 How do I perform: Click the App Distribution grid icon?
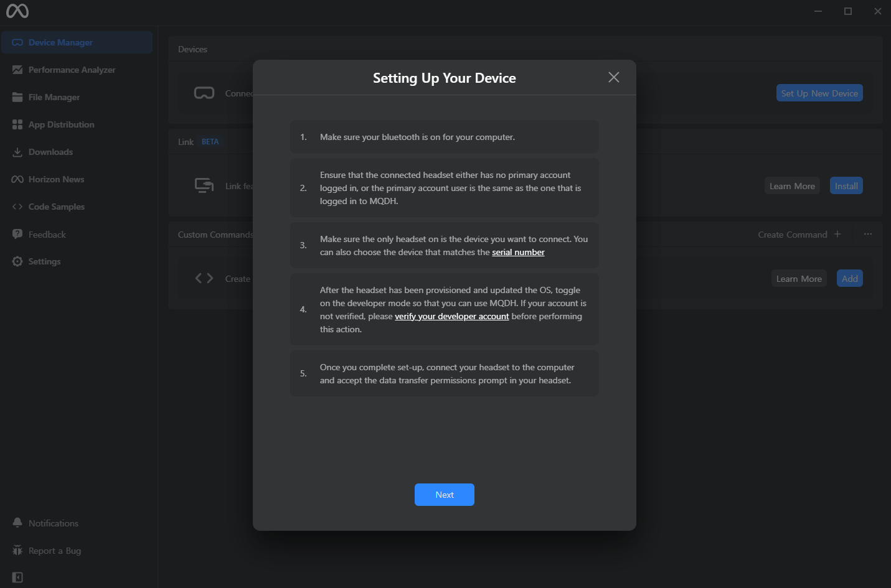click(17, 124)
